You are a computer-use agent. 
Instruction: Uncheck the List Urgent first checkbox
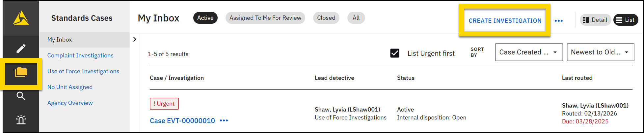[394, 53]
